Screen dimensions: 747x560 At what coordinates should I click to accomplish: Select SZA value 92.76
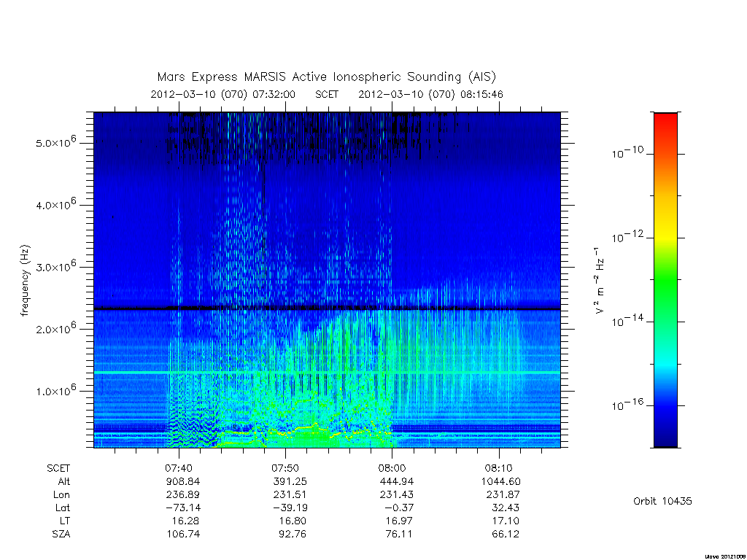tap(292, 534)
